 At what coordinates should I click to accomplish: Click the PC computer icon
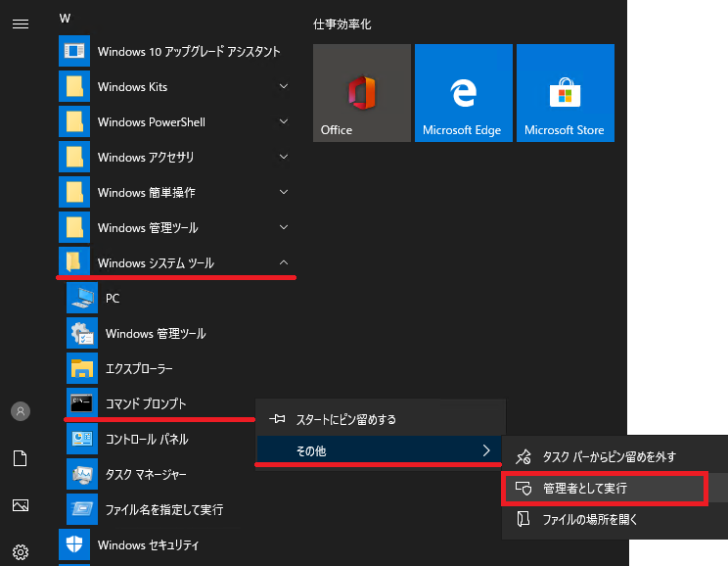[82, 298]
